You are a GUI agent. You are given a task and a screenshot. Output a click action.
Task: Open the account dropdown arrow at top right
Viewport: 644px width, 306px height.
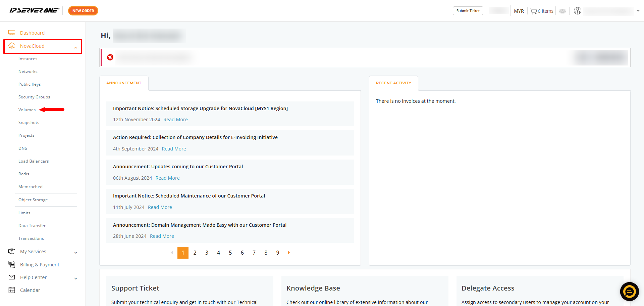click(x=638, y=11)
